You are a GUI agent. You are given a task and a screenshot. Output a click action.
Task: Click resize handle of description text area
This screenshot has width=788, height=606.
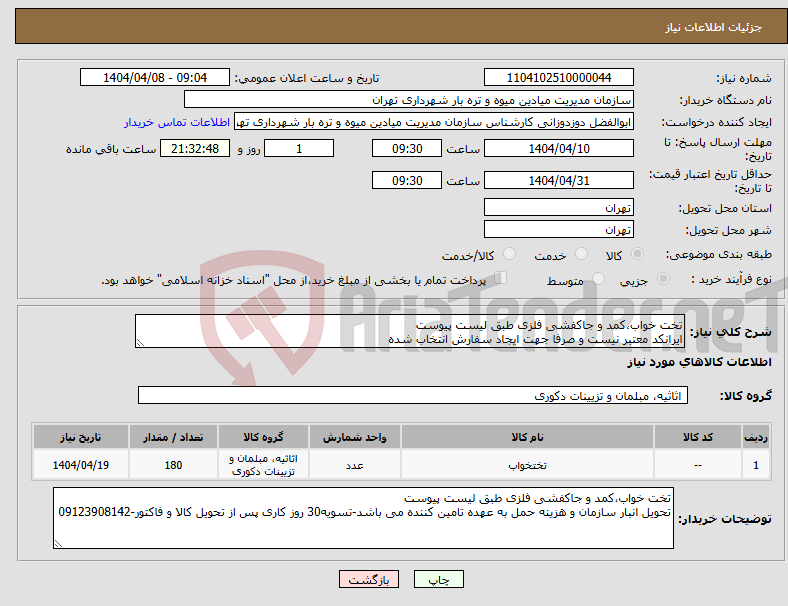point(140,343)
